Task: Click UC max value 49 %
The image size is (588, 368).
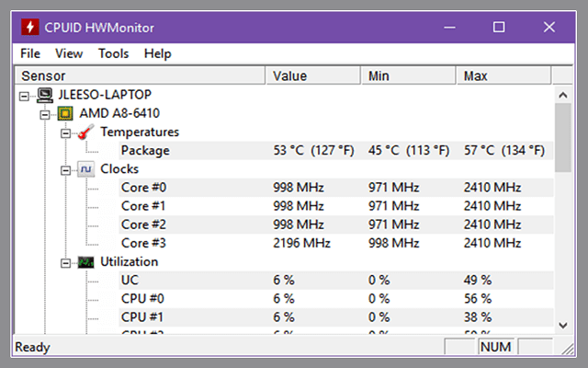Action: click(x=478, y=280)
